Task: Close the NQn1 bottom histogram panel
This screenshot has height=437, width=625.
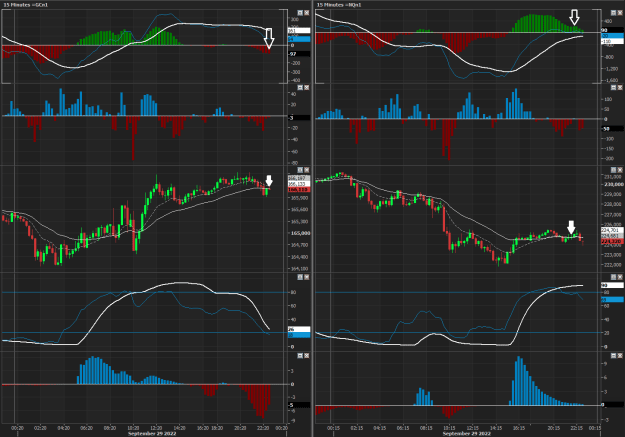Action: coord(620,355)
